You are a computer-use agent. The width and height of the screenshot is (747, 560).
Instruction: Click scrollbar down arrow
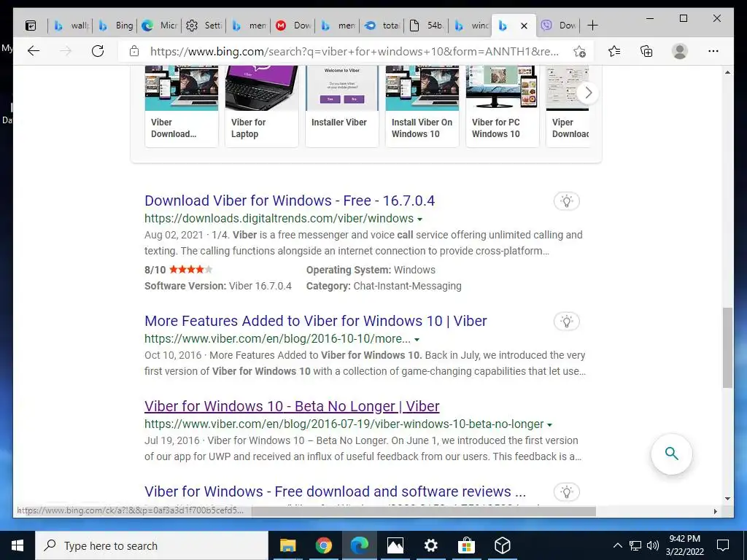727,499
